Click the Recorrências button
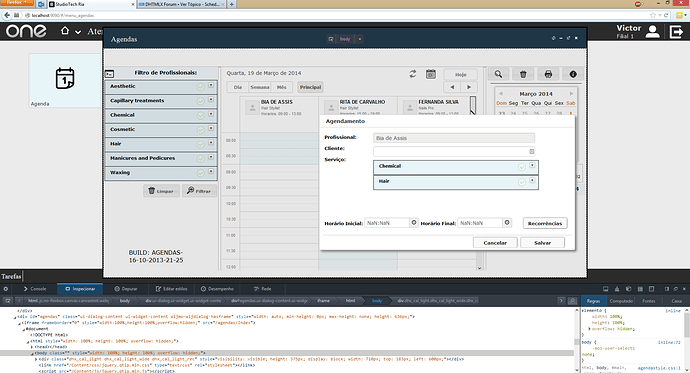 [545, 223]
